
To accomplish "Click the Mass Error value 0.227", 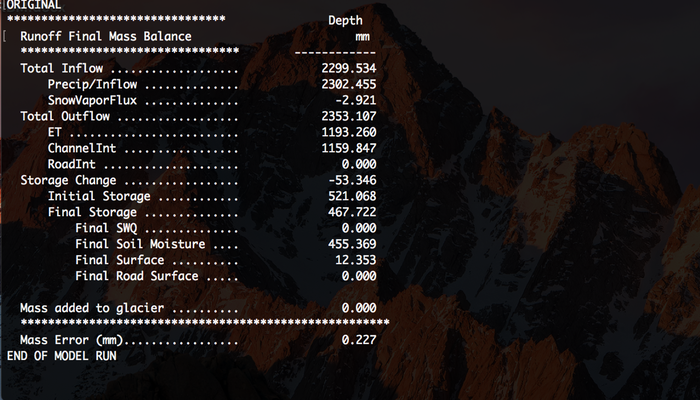I will tap(359, 340).
